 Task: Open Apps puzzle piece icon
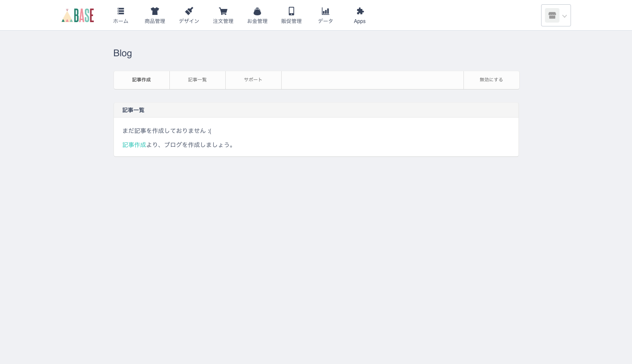pyautogui.click(x=360, y=11)
